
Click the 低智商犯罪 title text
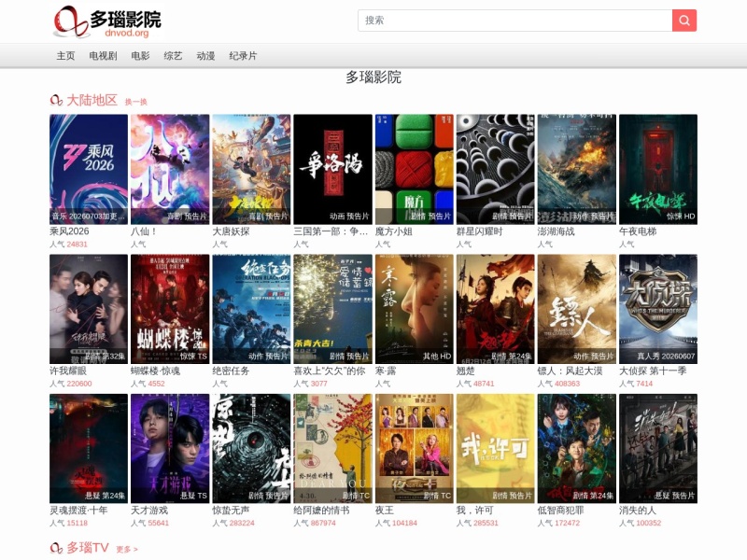point(561,511)
